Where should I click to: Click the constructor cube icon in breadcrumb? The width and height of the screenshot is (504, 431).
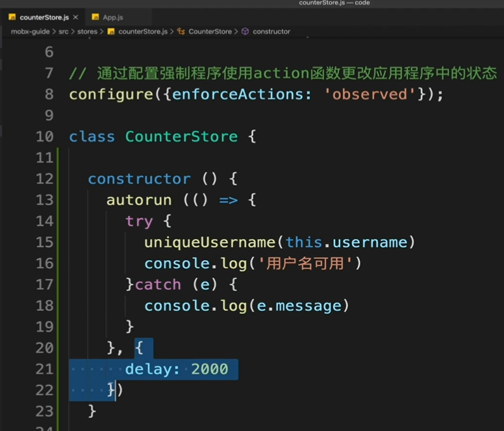(x=246, y=31)
